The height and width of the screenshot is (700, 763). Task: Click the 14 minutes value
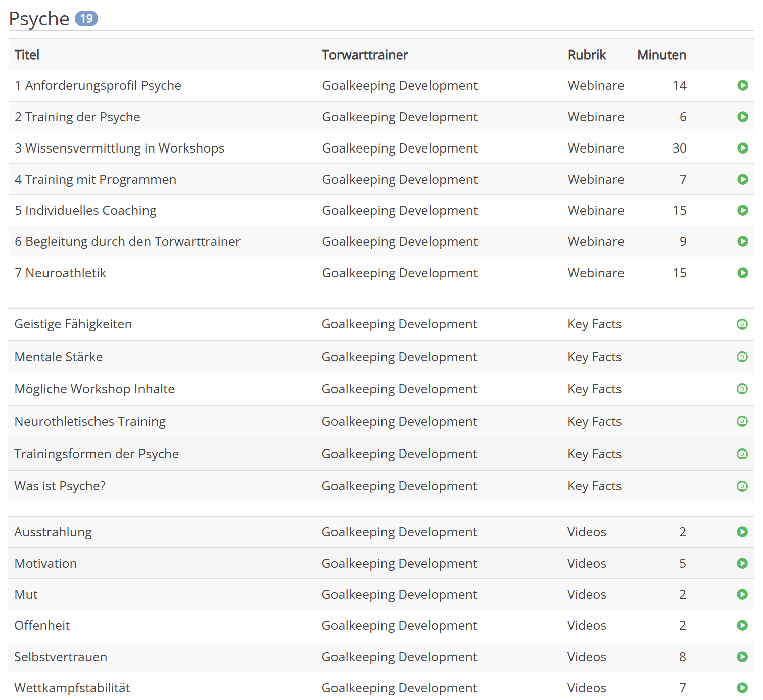pos(679,85)
